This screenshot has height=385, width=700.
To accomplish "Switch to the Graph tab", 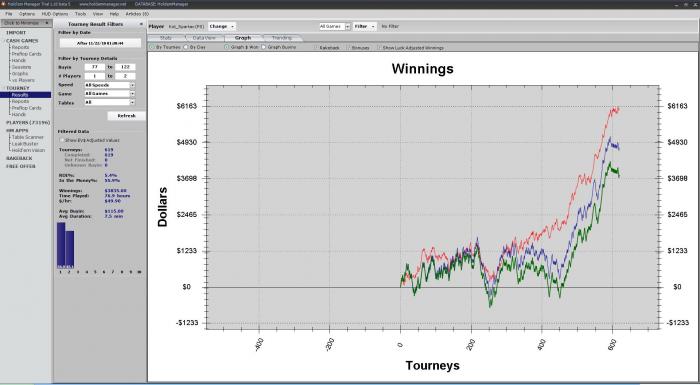I will 243,38.
